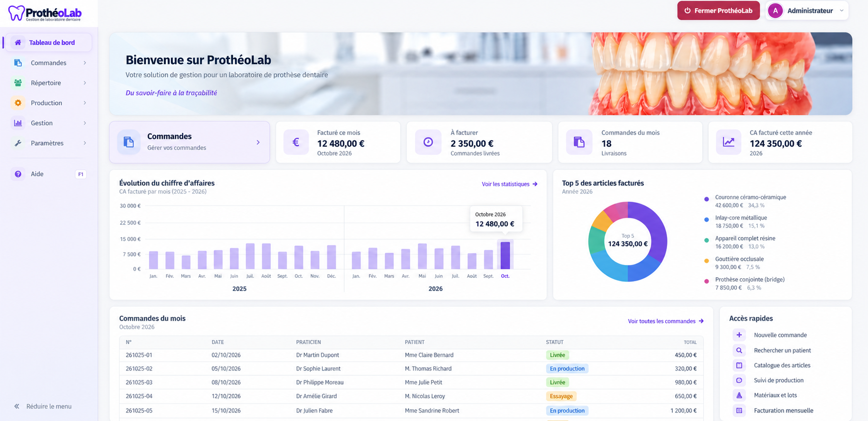Click the trend chart icon for CA facturé
The width and height of the screenshot is (868, 421).
(x=728, y=142)
